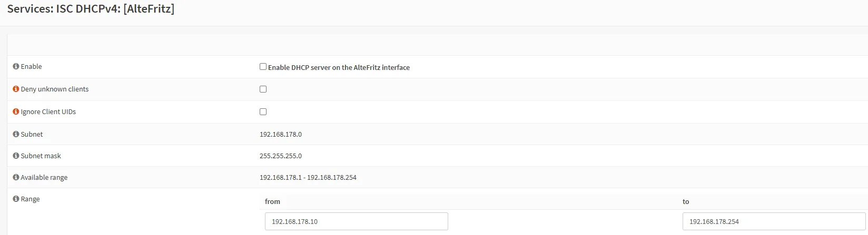The image size is (868, 235).
Task: Click the 'Deny unknown clients' label text
Action: tap(55, 89)
